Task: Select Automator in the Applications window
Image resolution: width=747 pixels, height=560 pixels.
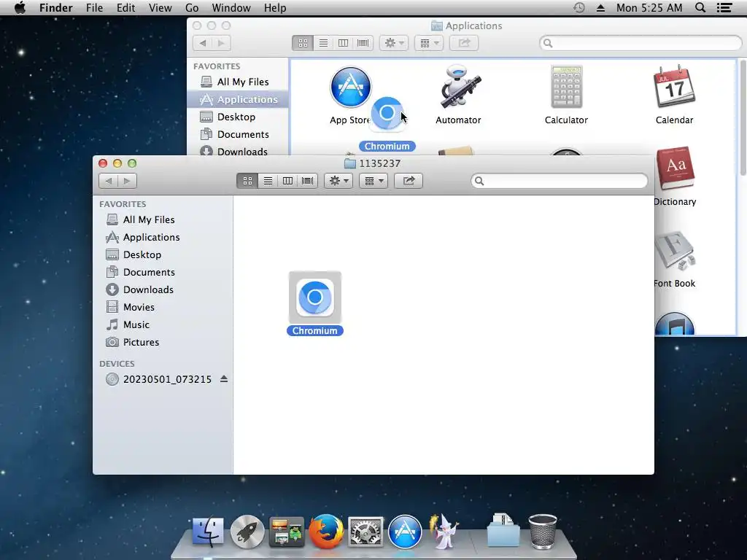Action: pos(458,95)
